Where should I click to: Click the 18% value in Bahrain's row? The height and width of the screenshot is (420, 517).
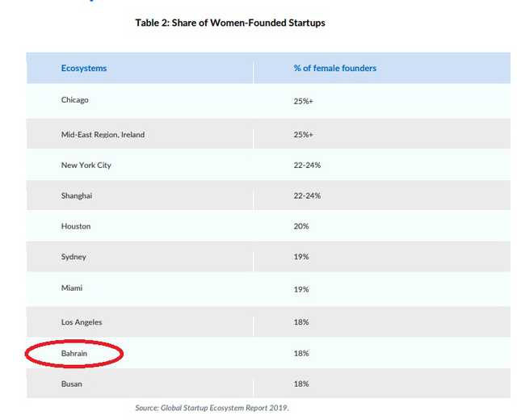[x=301, y=353]
